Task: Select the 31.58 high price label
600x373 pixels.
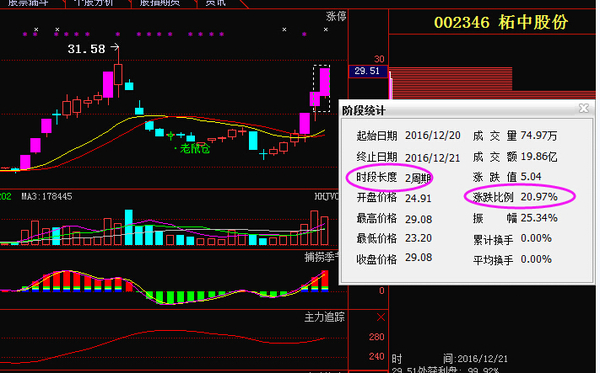Action: 86,49
